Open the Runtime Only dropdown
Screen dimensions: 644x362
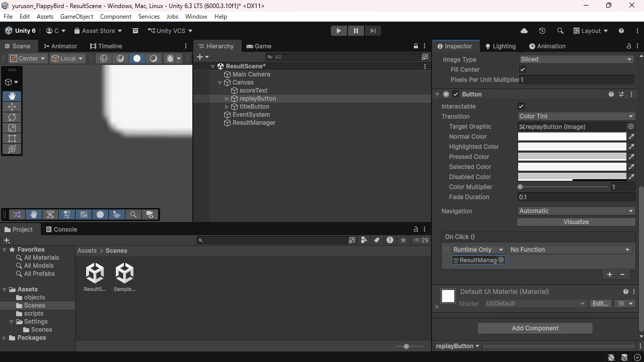click(x=478, y=250)
